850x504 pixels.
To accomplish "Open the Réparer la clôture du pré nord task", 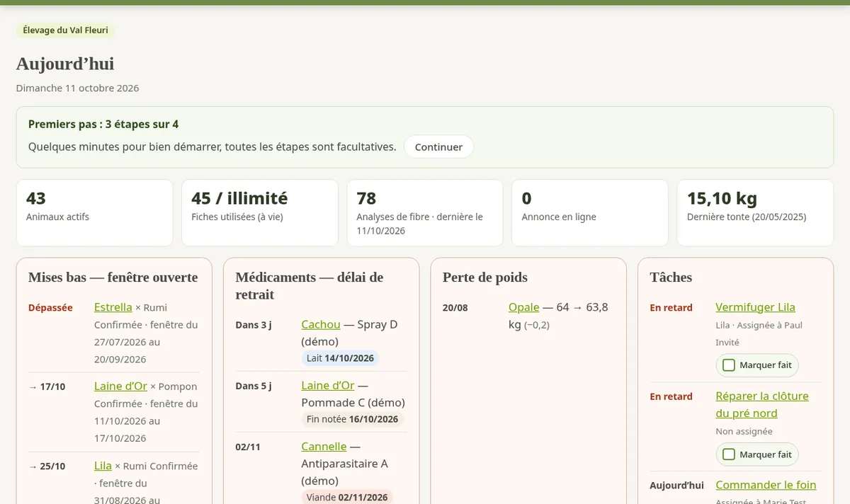I will tap(762, 405).
